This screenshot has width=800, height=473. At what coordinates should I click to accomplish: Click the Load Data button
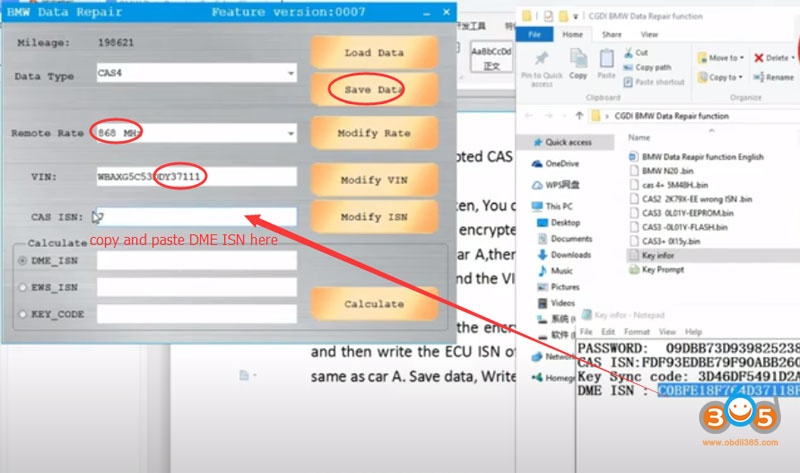click(x=374, y=53)
